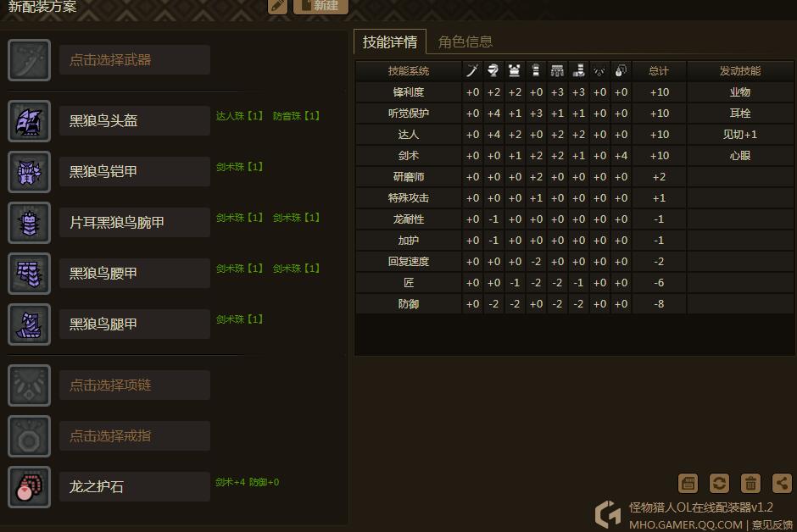Click 剑术珠【1】 on 黑狼鸟腿甲 row
The height and width of the screenshot is (532, 797).
coord(239,319)
